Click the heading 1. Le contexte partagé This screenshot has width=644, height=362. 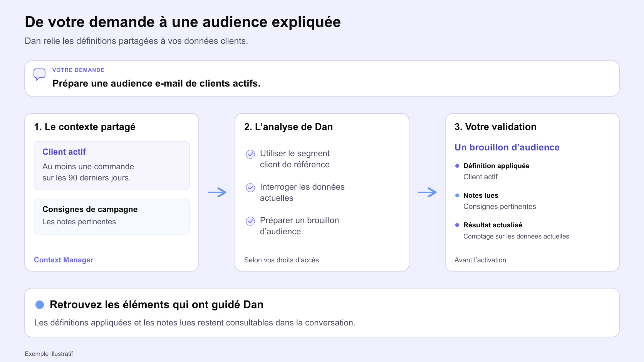point(85,127)
